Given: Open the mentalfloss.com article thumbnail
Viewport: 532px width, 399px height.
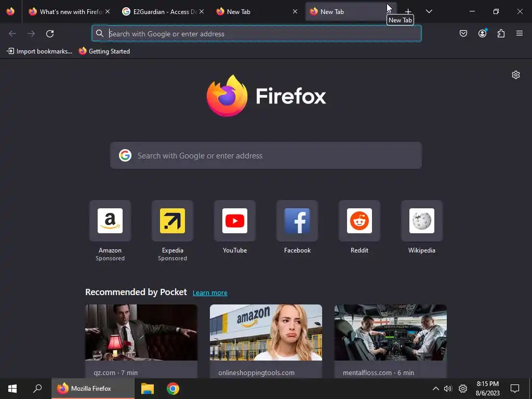Looking at the screenshot, I should (391, 332).
